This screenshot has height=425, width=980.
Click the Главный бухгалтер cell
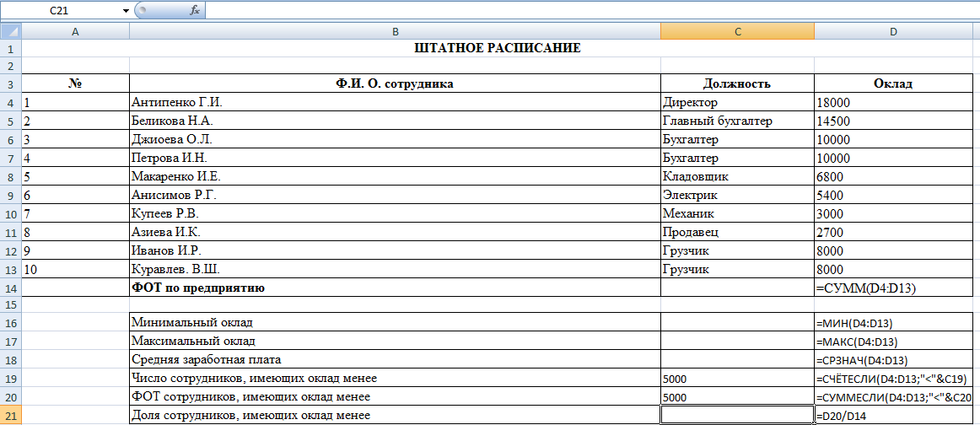pos(737,121)
